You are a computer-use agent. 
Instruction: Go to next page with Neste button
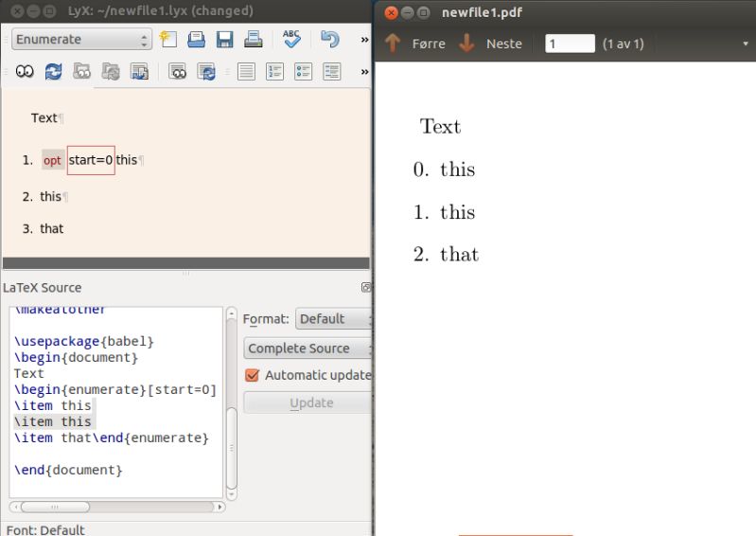coord(503,44)
